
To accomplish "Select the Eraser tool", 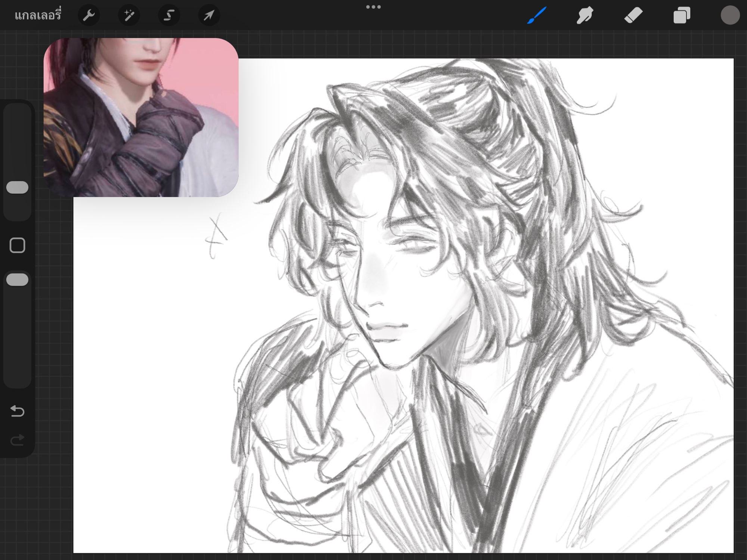I will click(633, 15).
